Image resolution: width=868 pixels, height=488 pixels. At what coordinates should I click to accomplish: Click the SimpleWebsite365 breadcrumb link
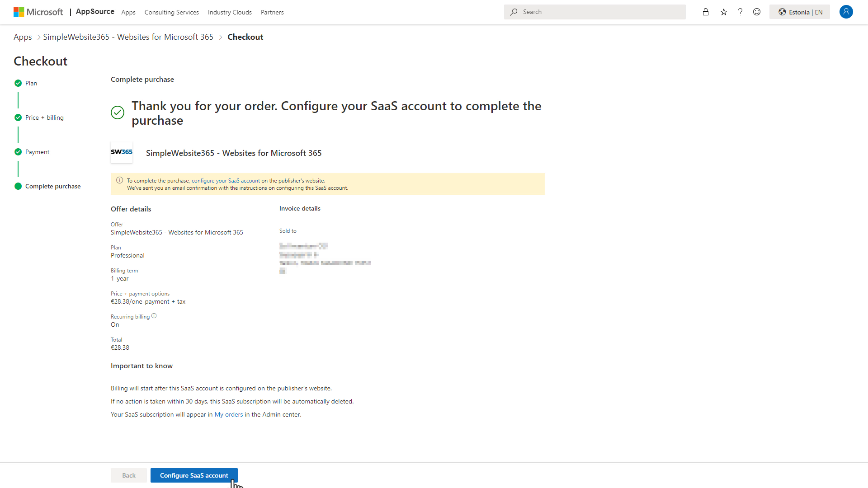pyautogui.click(x=128, y=37)
